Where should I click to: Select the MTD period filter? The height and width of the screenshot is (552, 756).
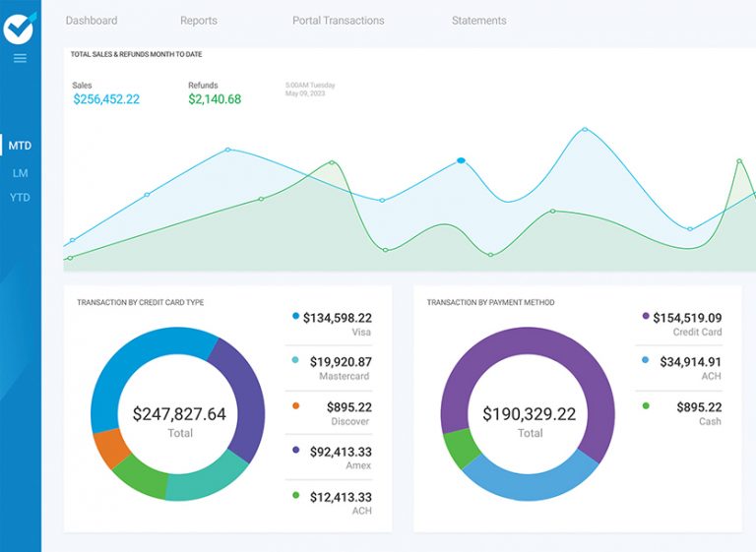[20, 146]
